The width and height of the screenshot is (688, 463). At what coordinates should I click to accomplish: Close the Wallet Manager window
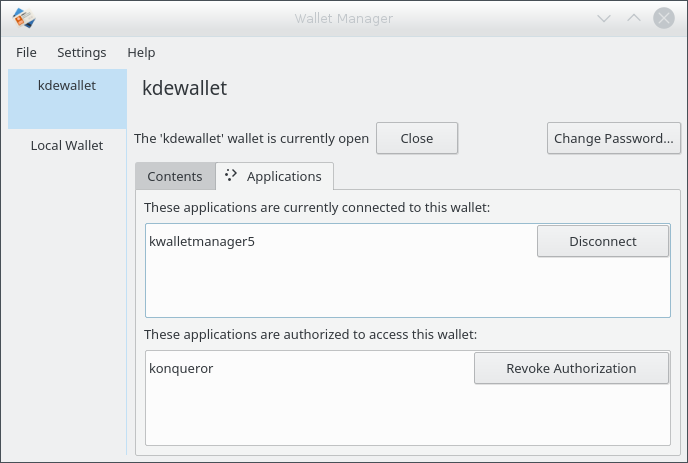[663, 18]
